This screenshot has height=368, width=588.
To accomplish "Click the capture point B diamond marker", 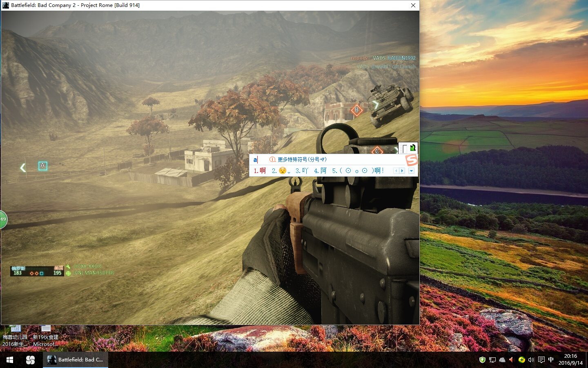I will 357,110.
